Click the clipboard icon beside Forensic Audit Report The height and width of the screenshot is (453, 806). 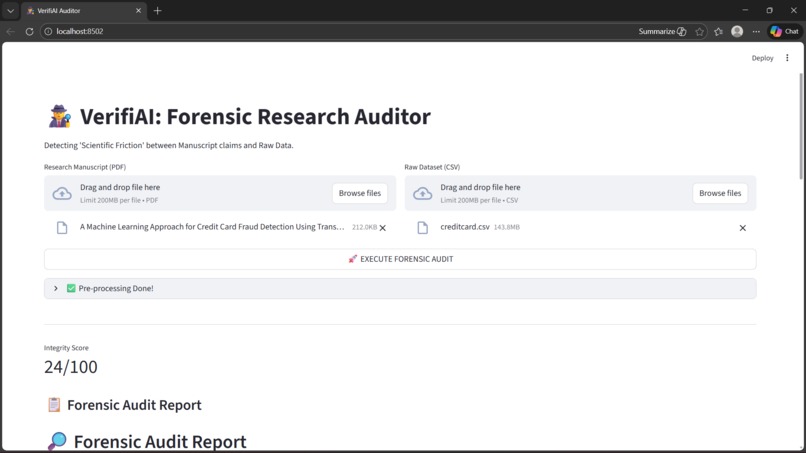pyautogui.click(x=54, y=405)
